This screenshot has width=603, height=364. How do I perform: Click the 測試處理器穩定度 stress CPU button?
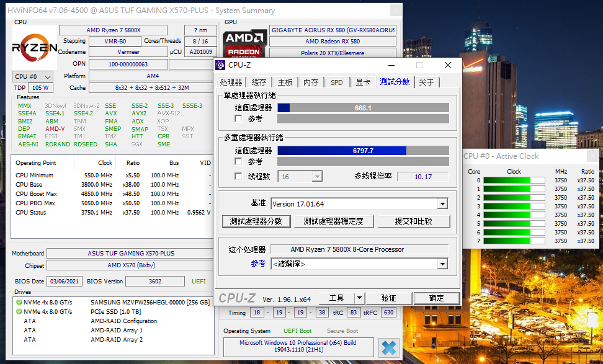click(333, 221)
